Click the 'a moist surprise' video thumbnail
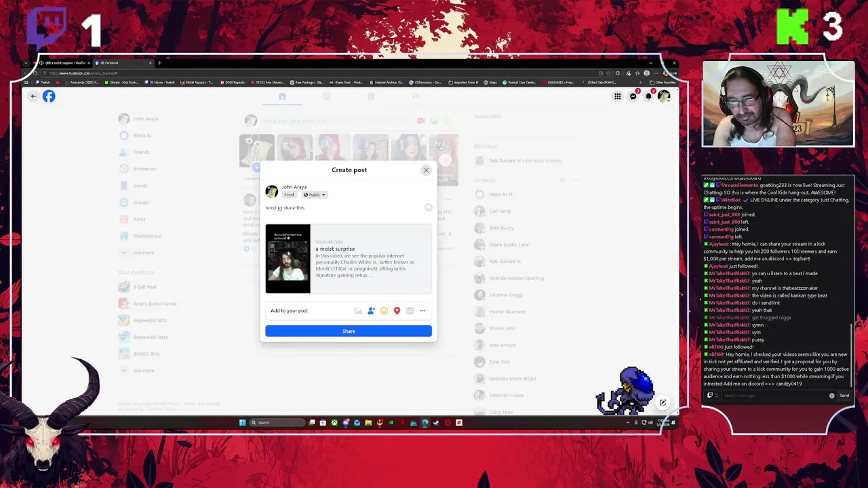This screenshot has width=868, height=488. point(288,258)
